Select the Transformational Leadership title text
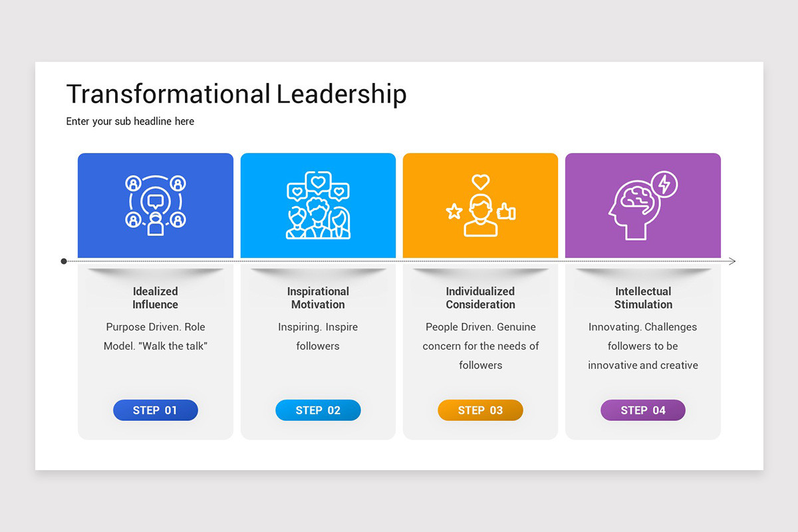 coord(236,94)
